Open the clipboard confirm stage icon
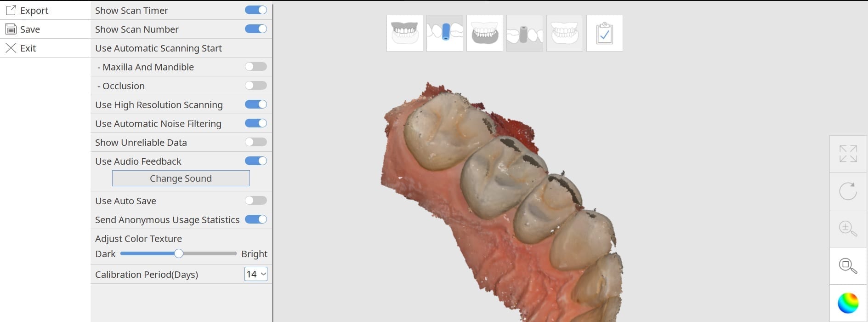 point(604,33)
